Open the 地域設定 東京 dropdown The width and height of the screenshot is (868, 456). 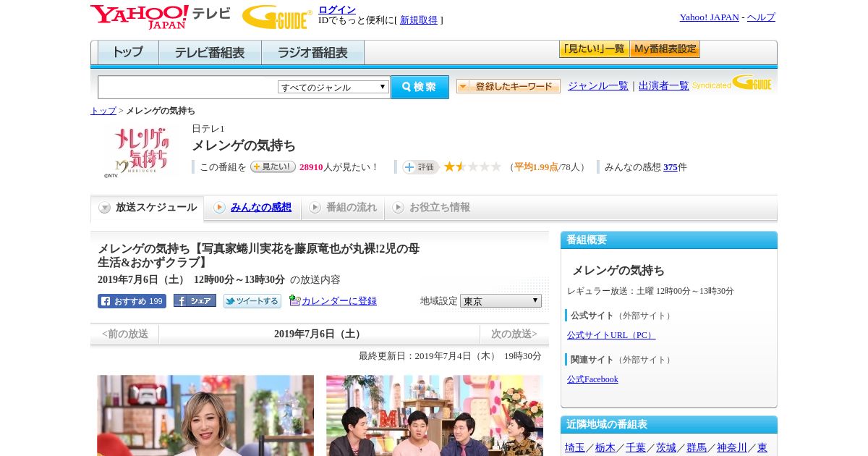(x=501, y=301)
